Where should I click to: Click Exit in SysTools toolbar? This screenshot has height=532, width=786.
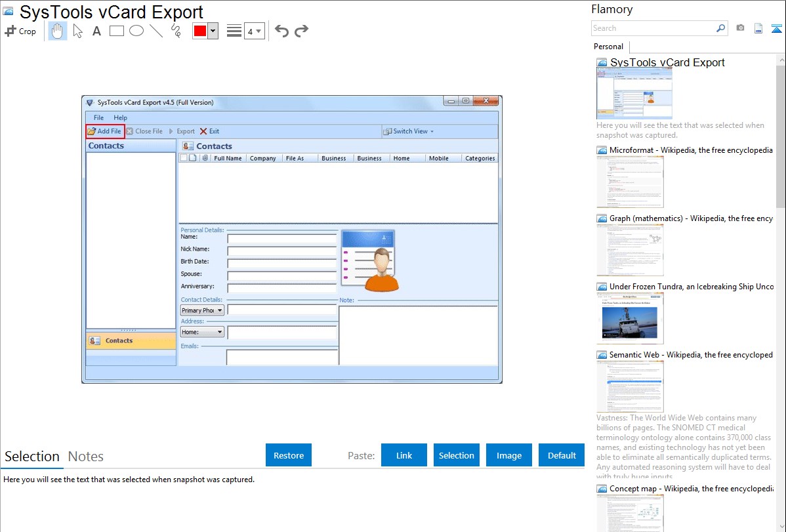[209, 131]
